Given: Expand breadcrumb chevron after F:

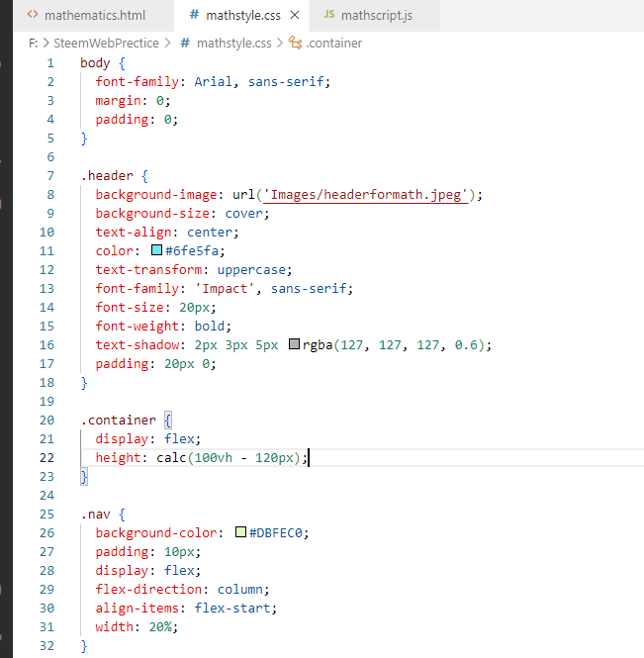Looking at the screenshot, I should (46, 43).
